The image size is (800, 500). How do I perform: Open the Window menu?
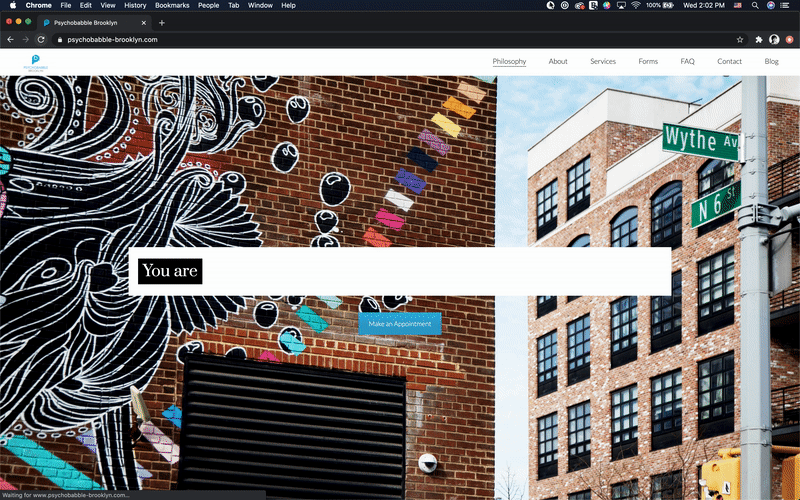pyautogui.click(x=260, y=5)
